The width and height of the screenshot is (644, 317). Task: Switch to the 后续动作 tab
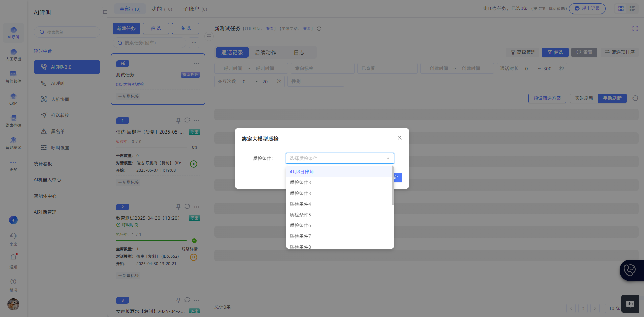click(265, 52)
